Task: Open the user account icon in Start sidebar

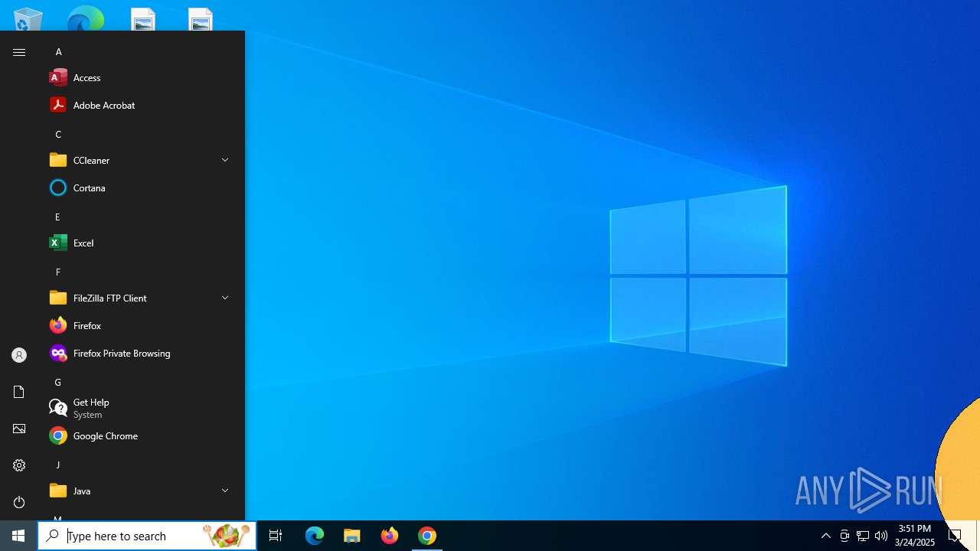Action: tap(19, 355)
